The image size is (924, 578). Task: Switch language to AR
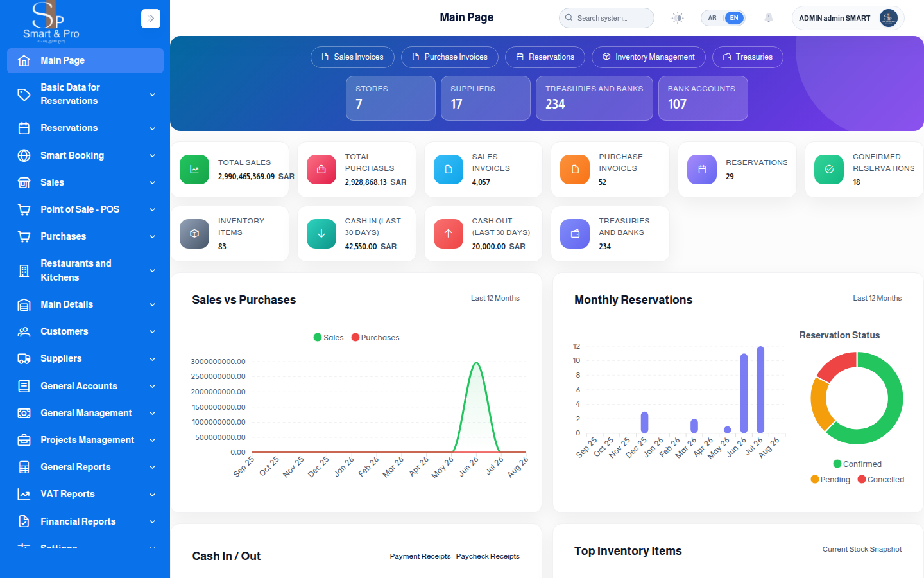[712, 18]
